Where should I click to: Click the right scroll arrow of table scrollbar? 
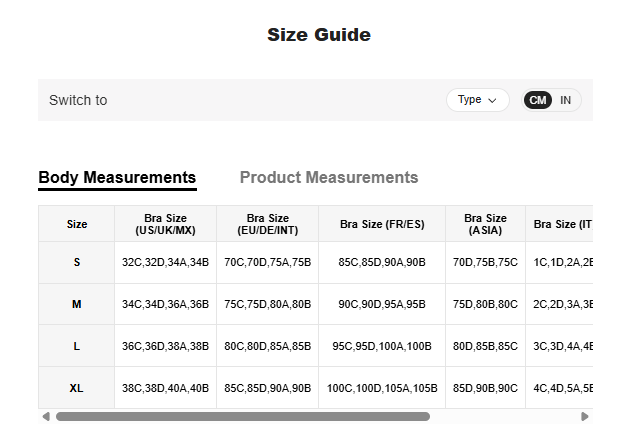tap(585, 416)
